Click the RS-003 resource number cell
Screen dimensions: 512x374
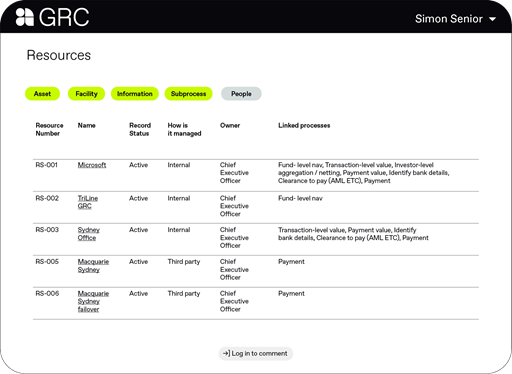[x=47, y=230]
